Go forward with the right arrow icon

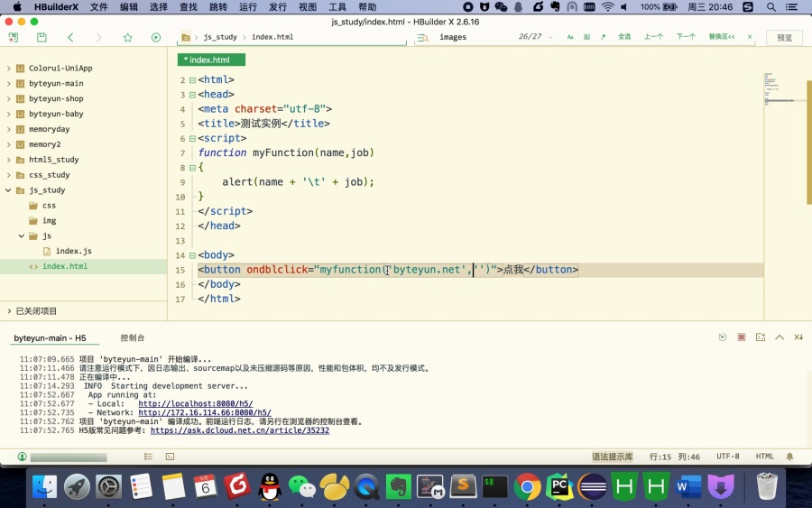click(x=98, y=37)
